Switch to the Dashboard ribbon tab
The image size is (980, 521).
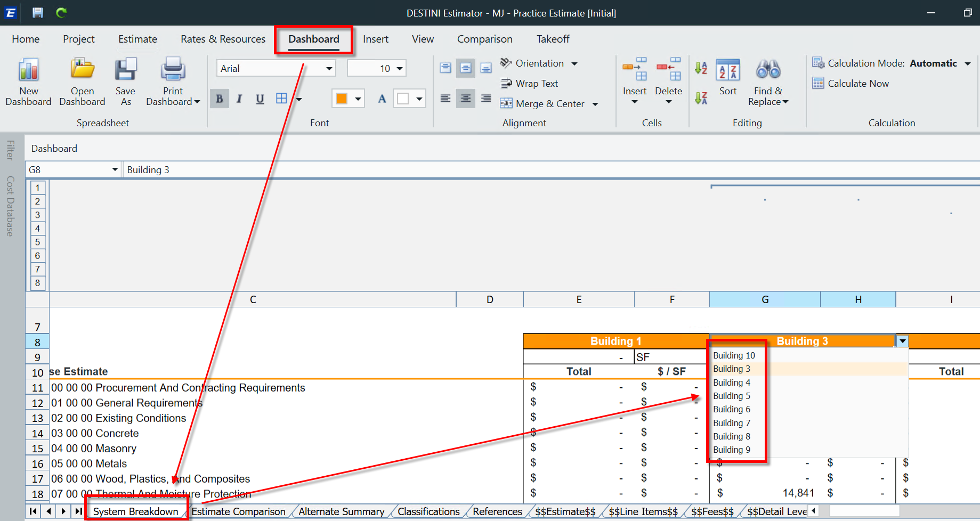tap(313, 38)
